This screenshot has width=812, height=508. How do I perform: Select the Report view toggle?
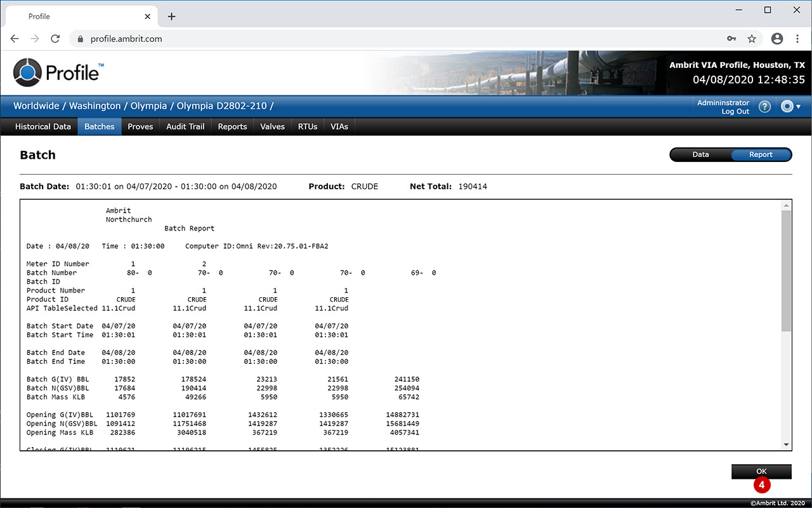(x=761, y=155)
